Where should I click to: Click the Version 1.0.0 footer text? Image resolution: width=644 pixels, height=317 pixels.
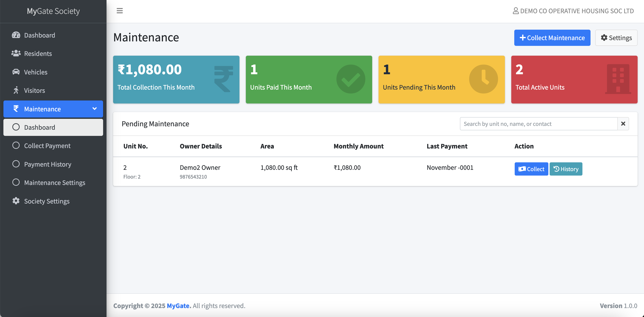[x=618, y=305]
